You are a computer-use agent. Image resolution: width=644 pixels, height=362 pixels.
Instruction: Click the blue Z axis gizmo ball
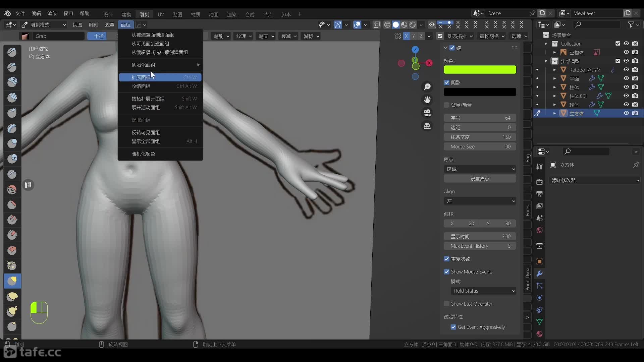pos(415,50)
